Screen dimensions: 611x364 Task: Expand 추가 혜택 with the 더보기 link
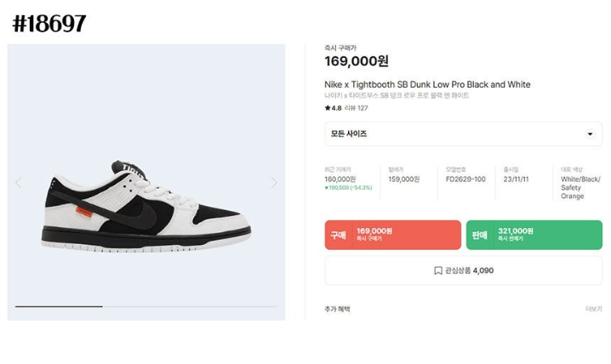tap(593, 309)
